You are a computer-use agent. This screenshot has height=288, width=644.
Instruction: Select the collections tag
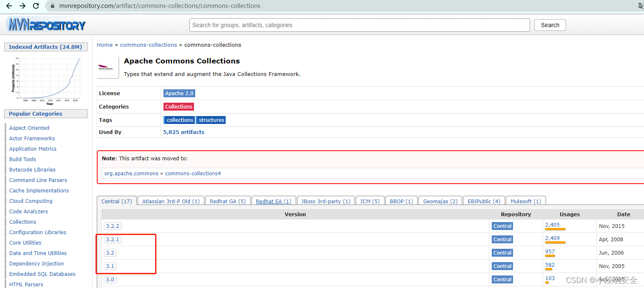(179, 120)
